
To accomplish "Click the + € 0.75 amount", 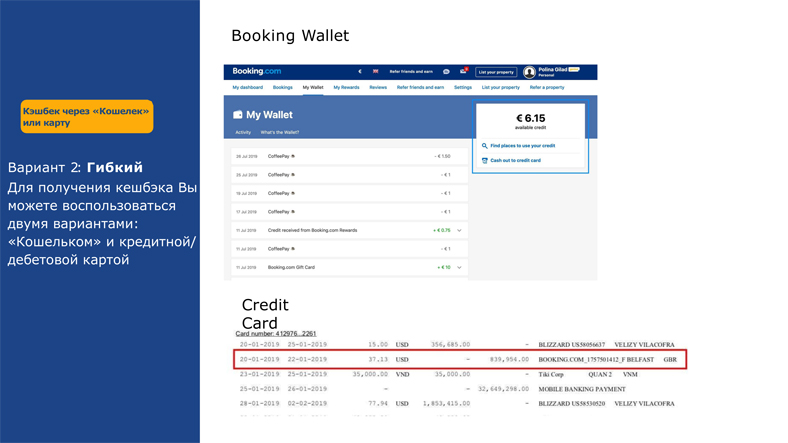I will coord(442,231).
